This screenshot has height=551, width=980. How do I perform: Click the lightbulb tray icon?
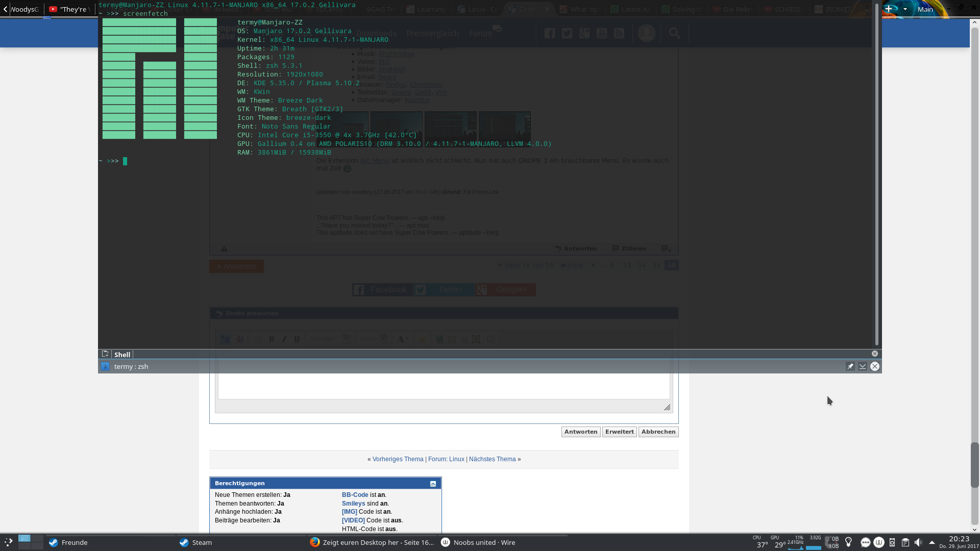(x=848, y=542)
